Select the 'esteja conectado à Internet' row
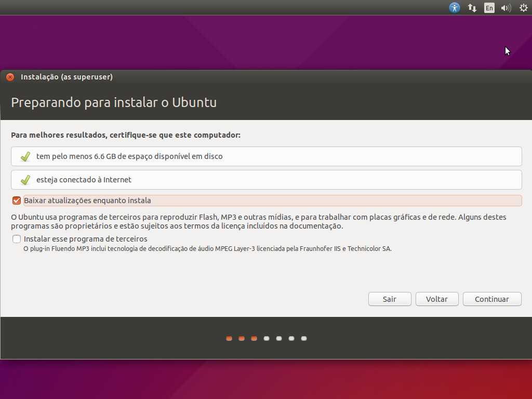The height and width of the screenshot is (399, 532). pyautogui.click(x=267, y=180)
